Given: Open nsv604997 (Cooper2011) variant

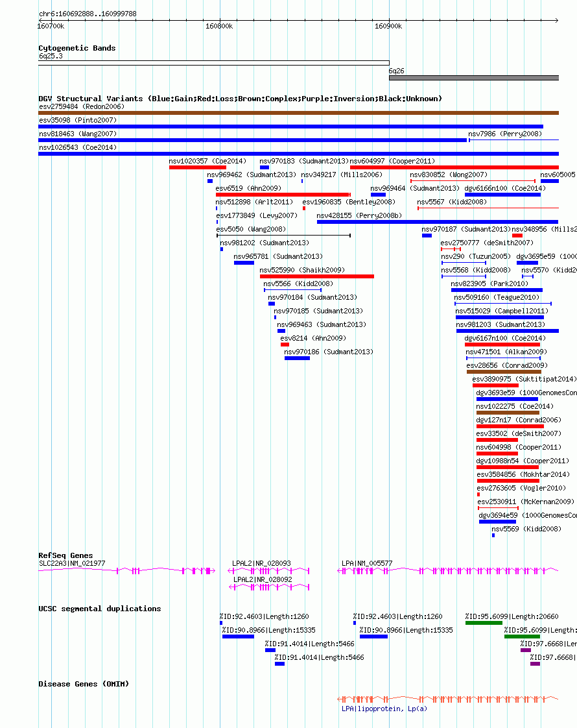Looking at the screenshot, I should click(392, 161).
